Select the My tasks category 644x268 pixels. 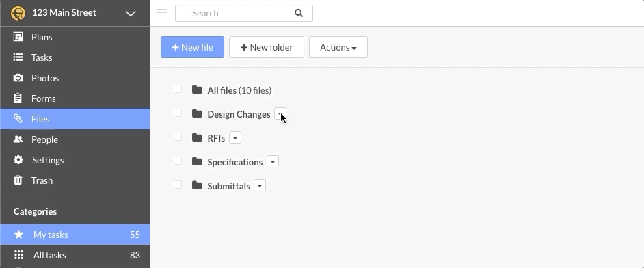click(x=75, y=234)
